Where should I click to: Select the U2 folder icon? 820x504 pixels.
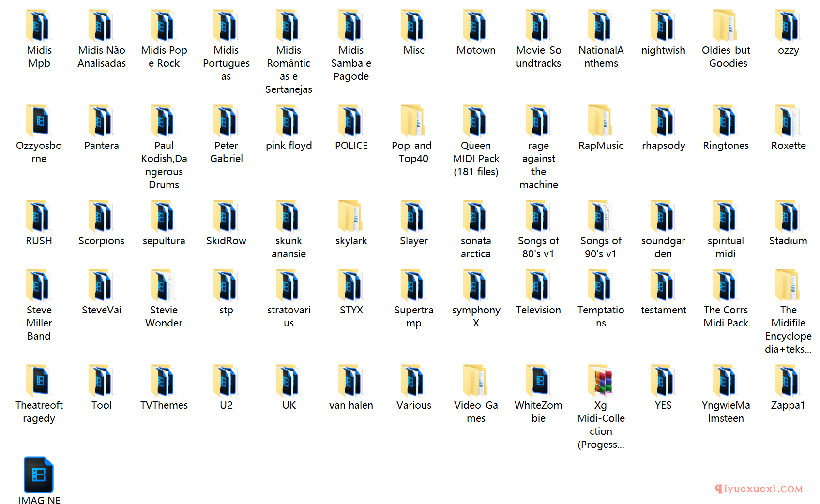click(226, 381)
